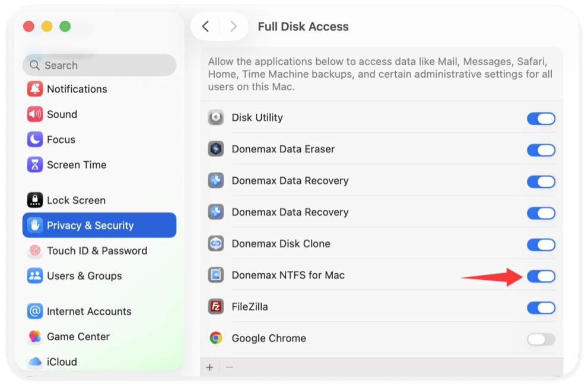The image size is (588, 387).
Task: Enable Full Disk Access for Google Chrome
Action: click(541, 339)
